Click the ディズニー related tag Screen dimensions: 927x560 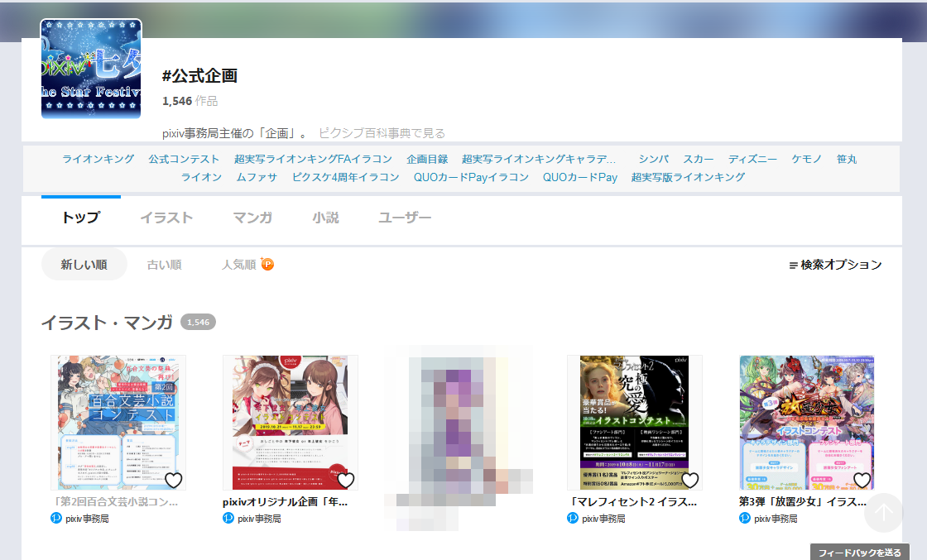click(752, 159)
